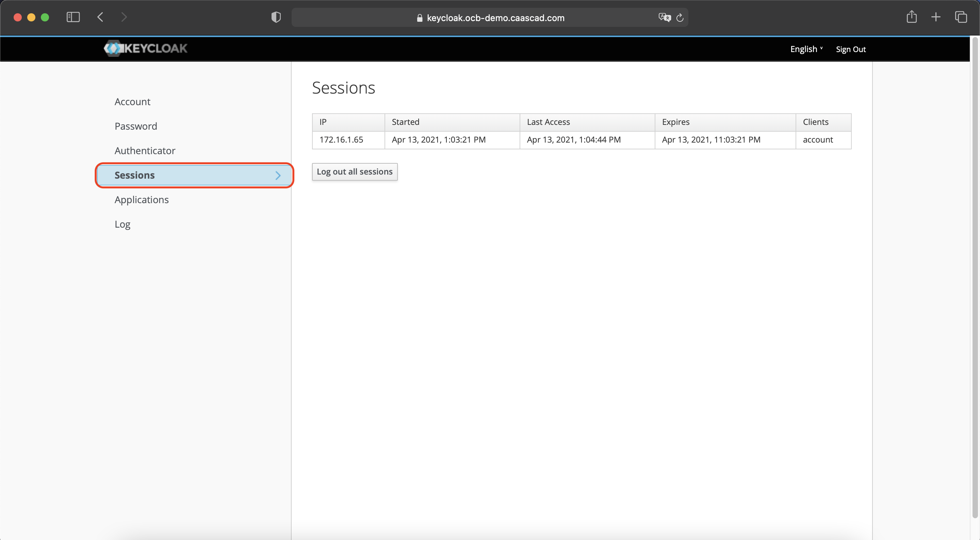Screen dimensions: 980x540
Task: Click the Started column header
Action: point(452,122)
